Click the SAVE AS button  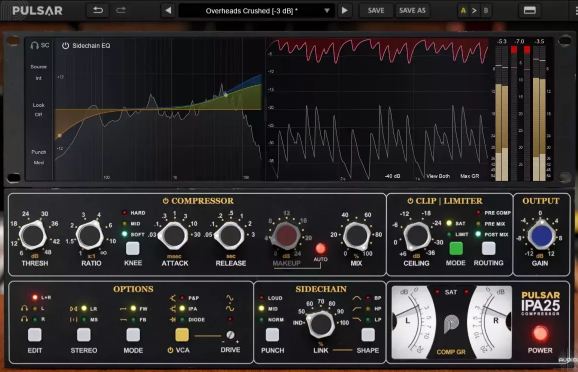[412, 11]
